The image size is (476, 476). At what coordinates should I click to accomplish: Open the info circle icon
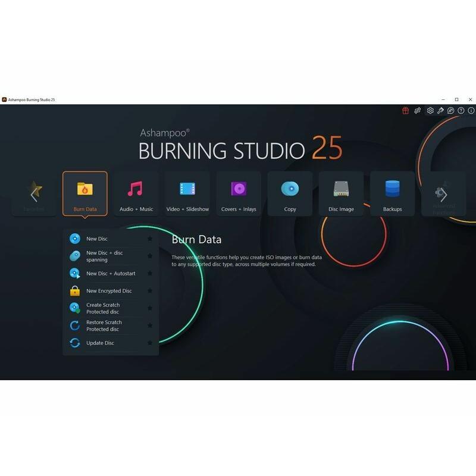[471, 111]
